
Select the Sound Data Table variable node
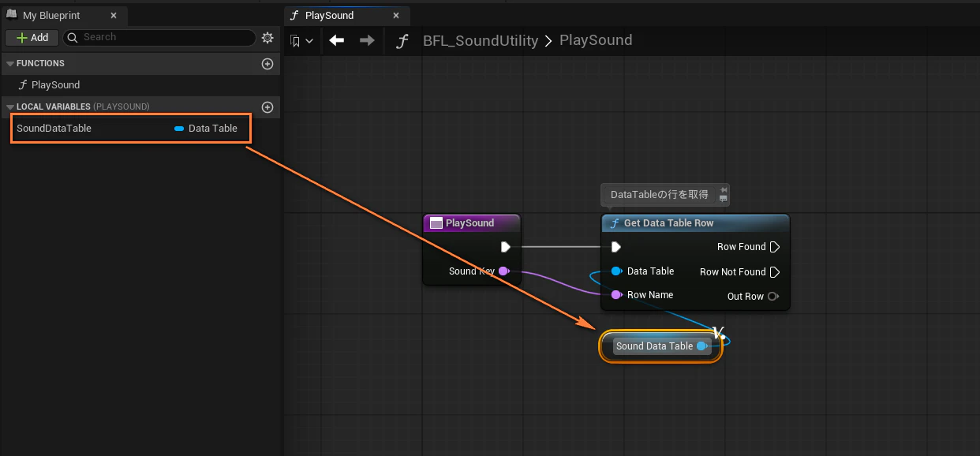(661, 346)
